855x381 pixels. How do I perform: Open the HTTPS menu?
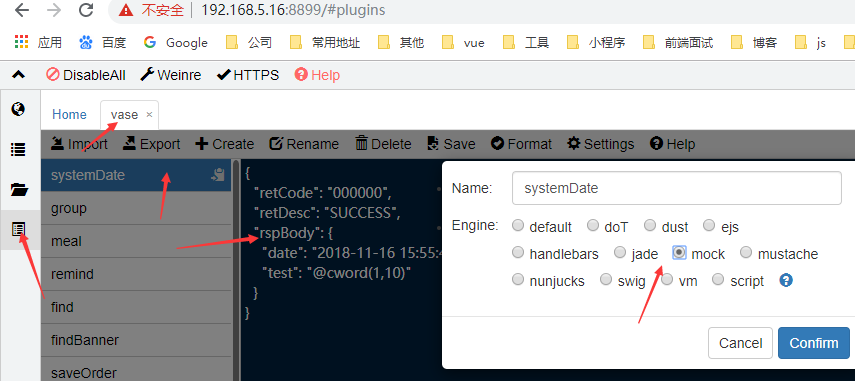pyautogui.click(x=248, y=75)
